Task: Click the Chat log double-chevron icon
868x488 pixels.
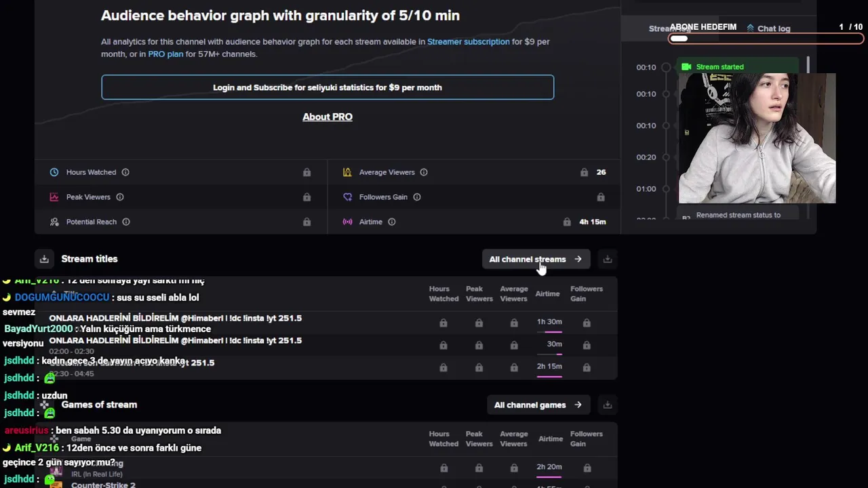Action: (750, 28)
